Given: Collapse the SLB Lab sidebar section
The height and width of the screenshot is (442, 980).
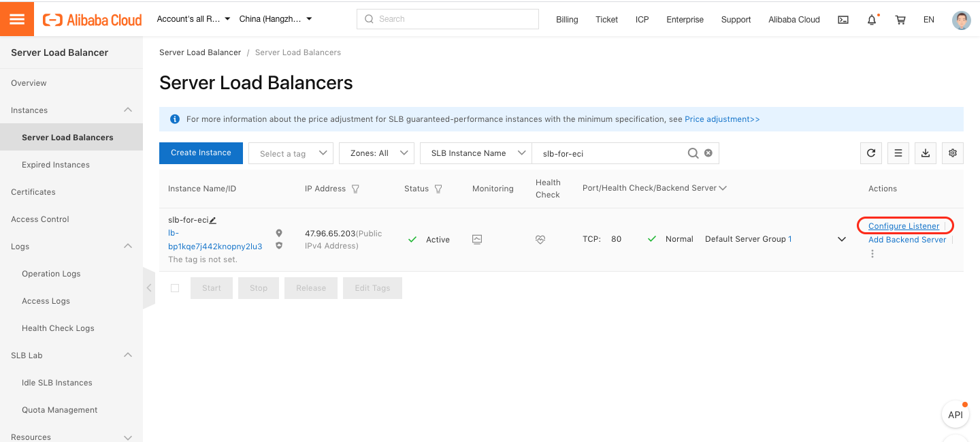Looking at the screenshot, I should 127,355.
